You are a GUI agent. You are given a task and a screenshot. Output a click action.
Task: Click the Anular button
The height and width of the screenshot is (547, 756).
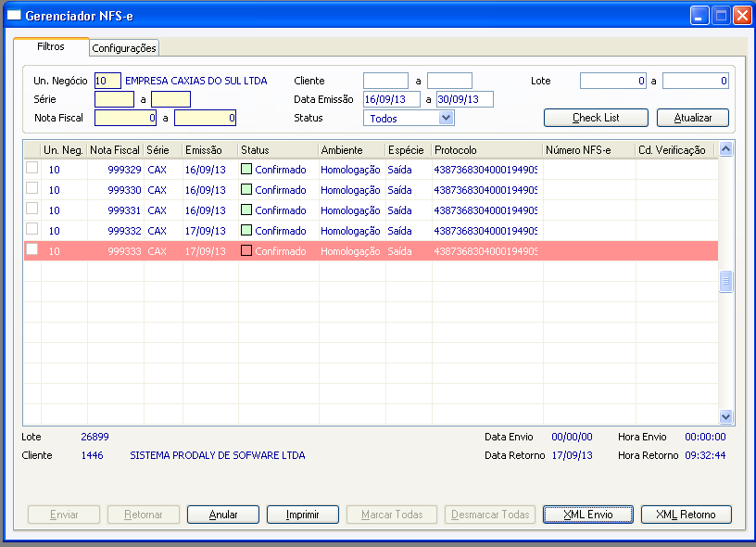(223, 515)
